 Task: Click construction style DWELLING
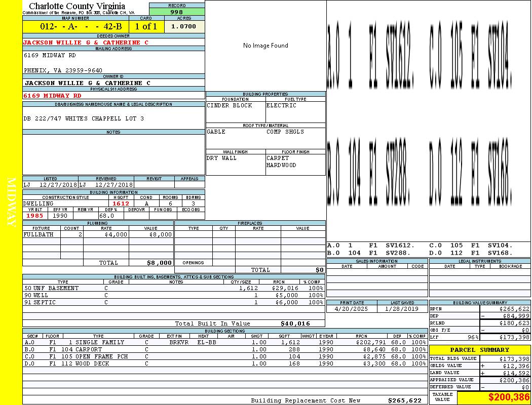pyautogui.click(x=39, y=204)
